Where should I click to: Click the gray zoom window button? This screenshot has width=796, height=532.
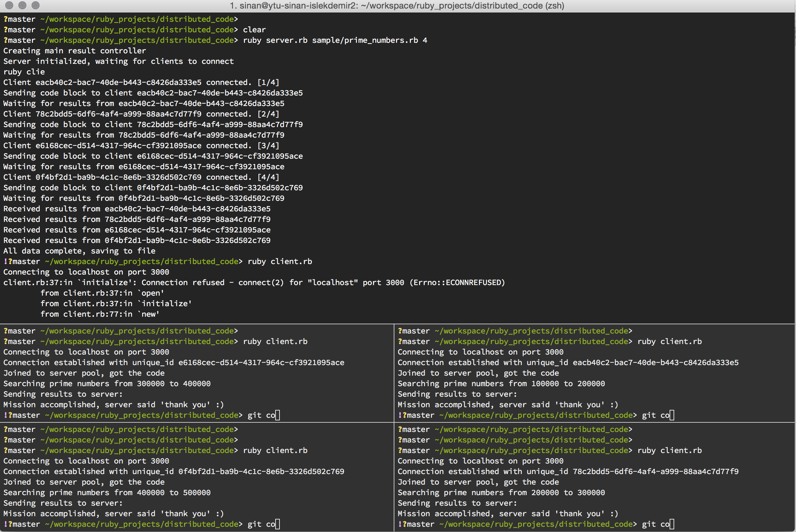click(x=35, y=5)
